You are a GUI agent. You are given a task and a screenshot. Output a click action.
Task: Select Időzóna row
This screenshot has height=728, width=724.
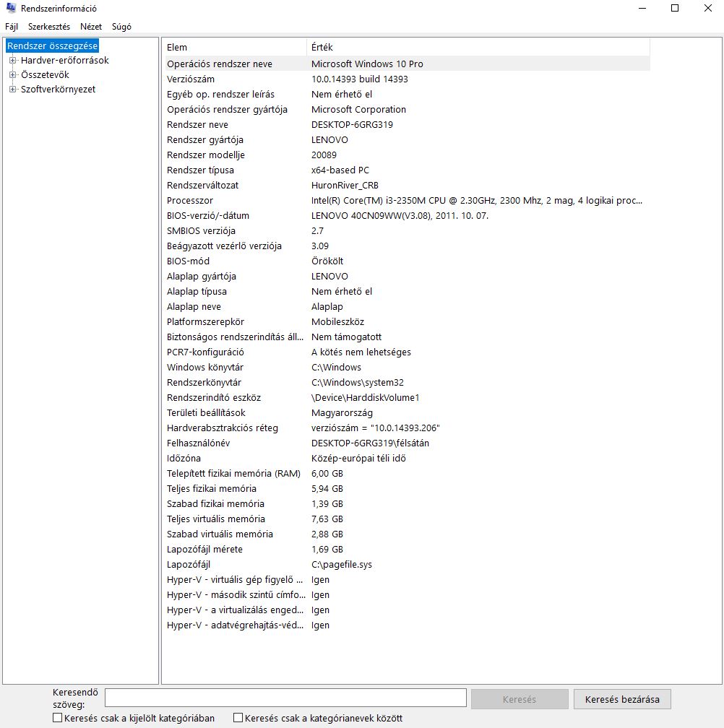coord(408,458)
